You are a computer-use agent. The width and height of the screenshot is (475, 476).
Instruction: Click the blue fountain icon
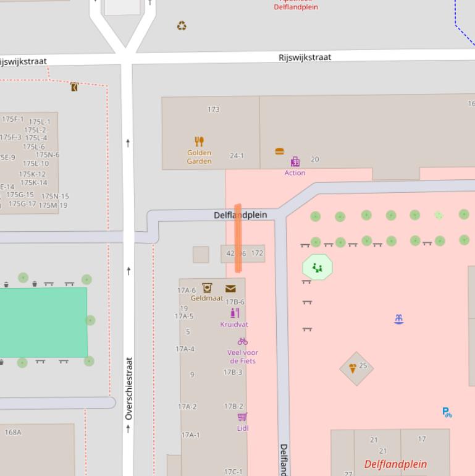(x=398, y=319)
